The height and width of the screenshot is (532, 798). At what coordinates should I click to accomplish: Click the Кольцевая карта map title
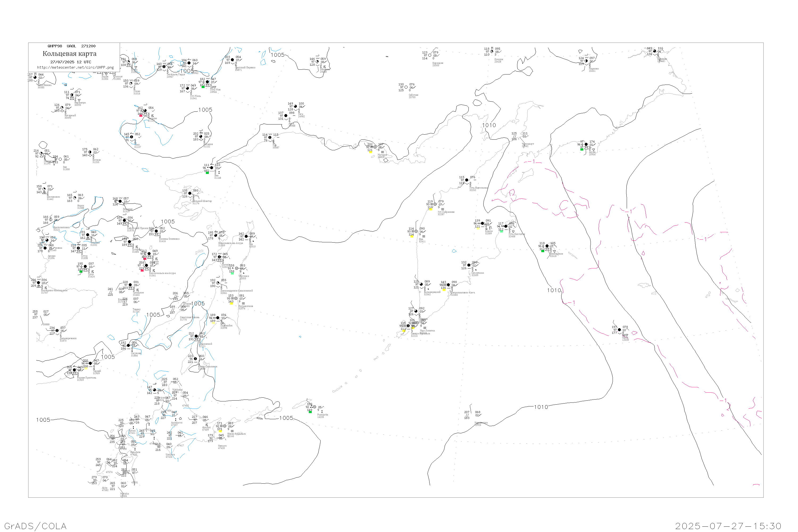[69, 54]
